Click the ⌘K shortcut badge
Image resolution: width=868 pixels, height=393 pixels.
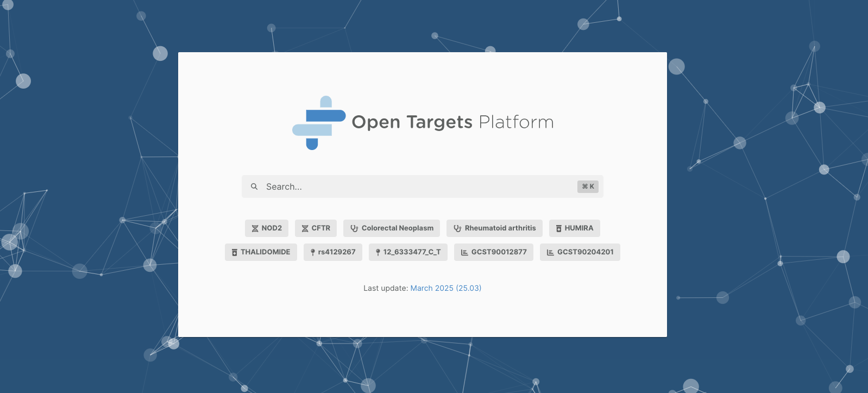(x=588, y=186)
